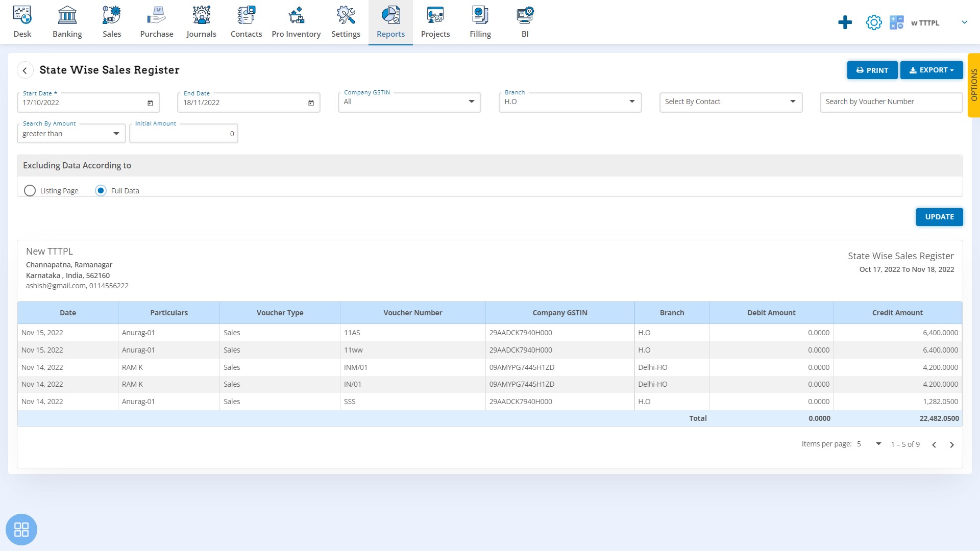Viewport: 980px width, 551px height.
Task: Click the Branch column header
Action: (672, 313)
